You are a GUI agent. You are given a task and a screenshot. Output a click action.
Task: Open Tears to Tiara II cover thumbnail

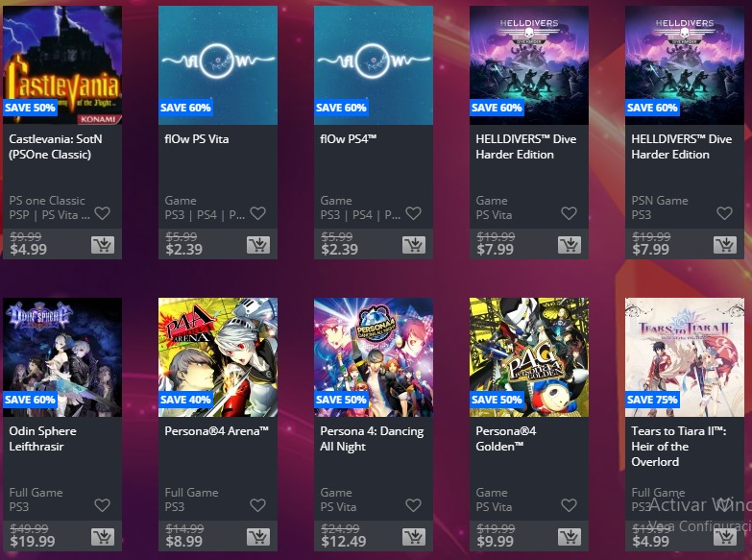685,357
